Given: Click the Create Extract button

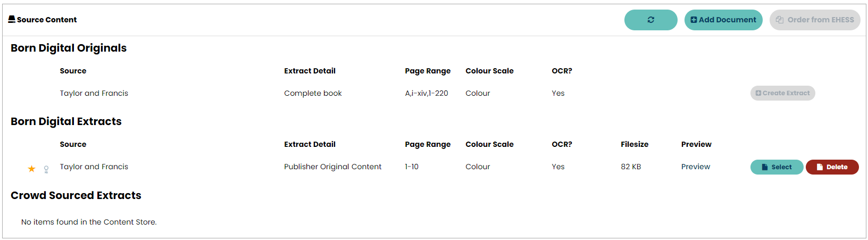Looking at the screenshot, I should pos(782,93).
